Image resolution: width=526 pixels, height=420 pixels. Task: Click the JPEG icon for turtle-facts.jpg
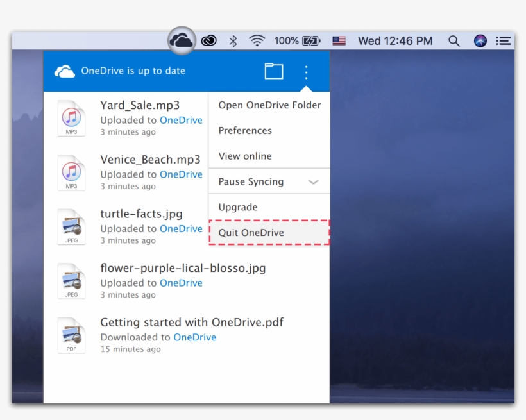tap(71, 226)
